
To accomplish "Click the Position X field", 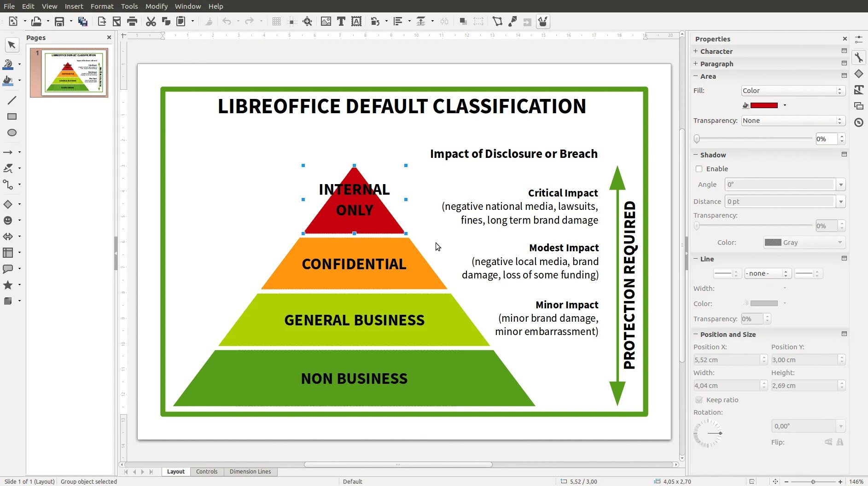I will tap(727, 360).
